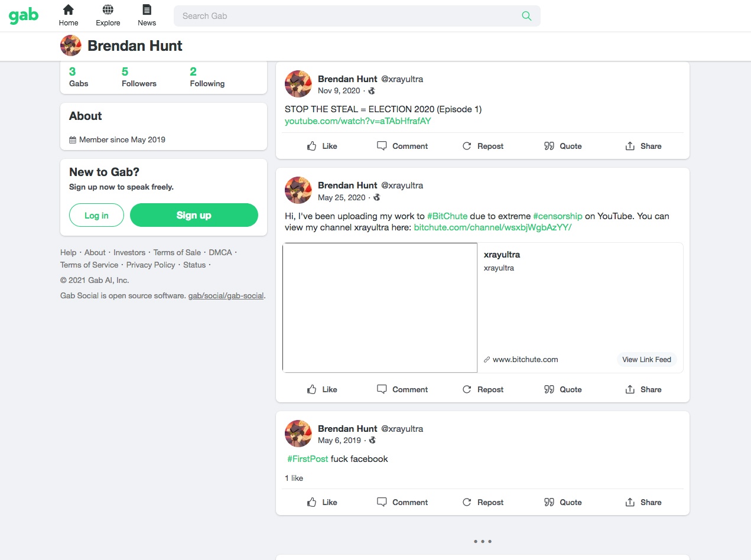Click the Gab logo
The image size is (751, 560).
tap(24, 15)
